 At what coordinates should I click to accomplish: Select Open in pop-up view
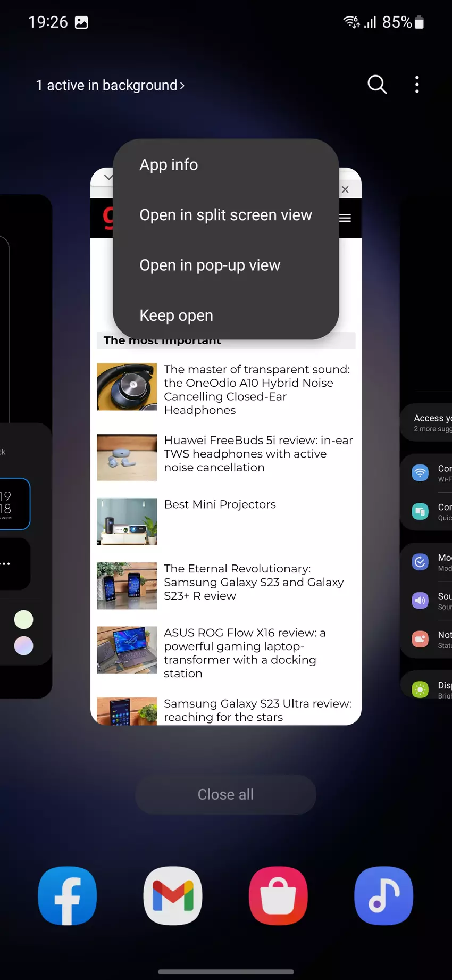(210, 265)
